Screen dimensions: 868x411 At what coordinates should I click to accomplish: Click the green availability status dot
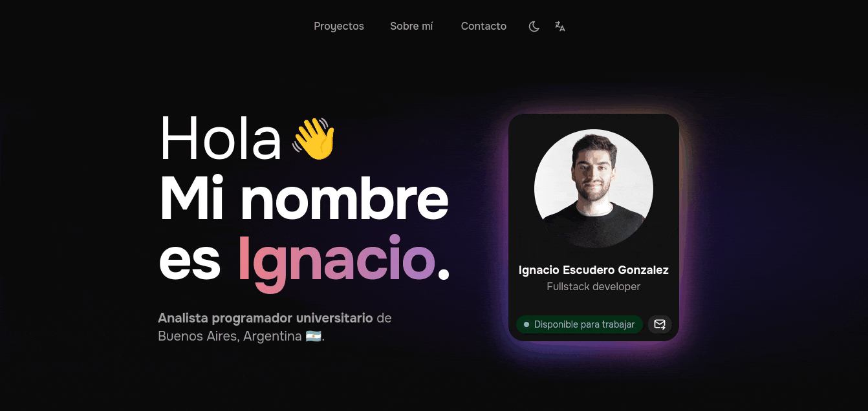(x=526, y=324)
